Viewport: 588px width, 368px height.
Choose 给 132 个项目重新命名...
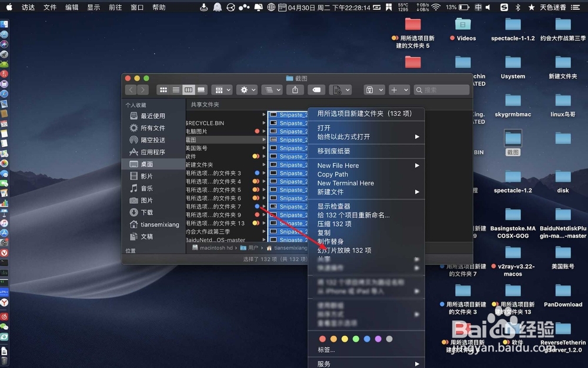[366, 215]
